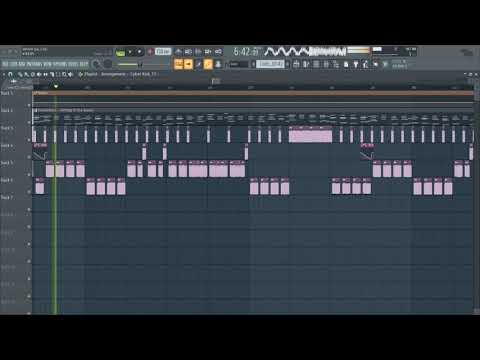Click the funnel-shaped icon in right toolbar

pyautogui.click(x=355, y=64)
